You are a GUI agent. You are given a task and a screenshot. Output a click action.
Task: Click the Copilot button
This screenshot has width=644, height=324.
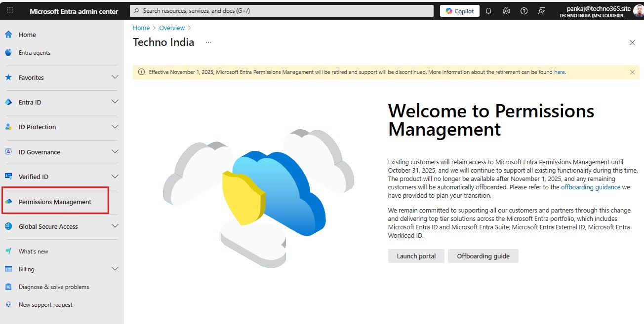[x=459, y=11]
